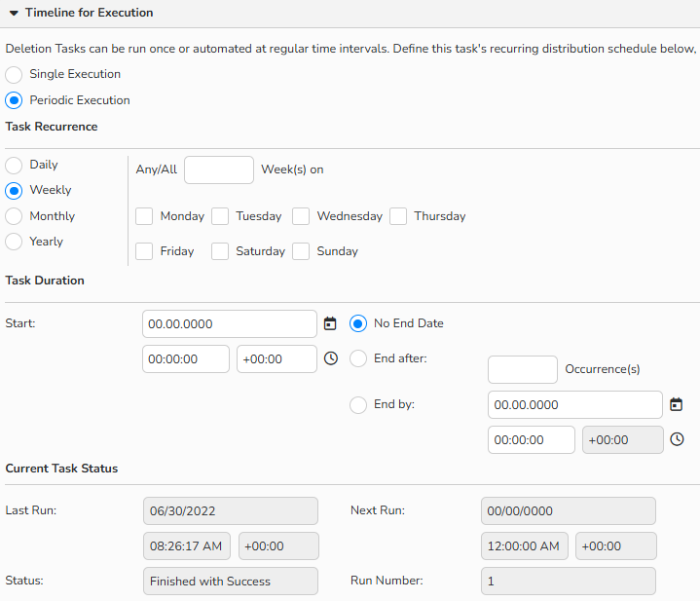This screenshot has width=700, height=601.
Task: Click the End by time field
Action: tap(532, 440)
